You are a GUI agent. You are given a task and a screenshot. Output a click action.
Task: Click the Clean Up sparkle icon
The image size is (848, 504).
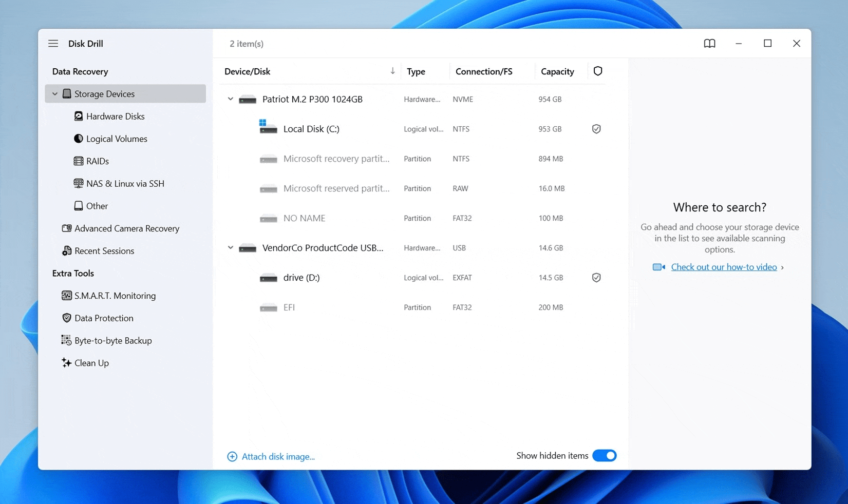click(66, 363)
